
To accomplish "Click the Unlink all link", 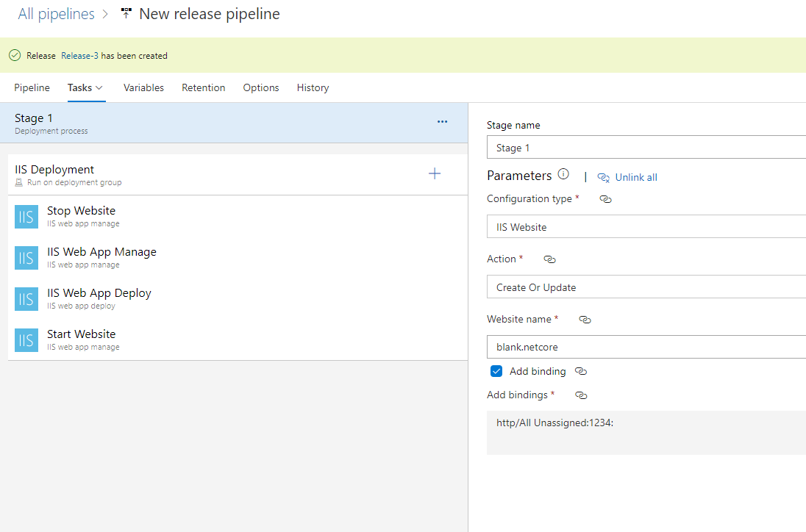I will point(635,177).
